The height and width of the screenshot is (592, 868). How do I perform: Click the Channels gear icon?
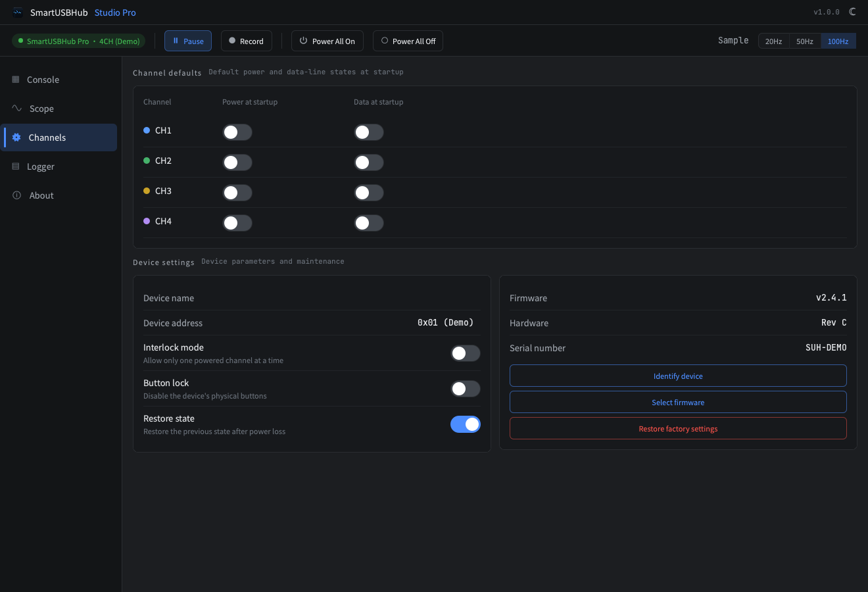coord(16,137)
